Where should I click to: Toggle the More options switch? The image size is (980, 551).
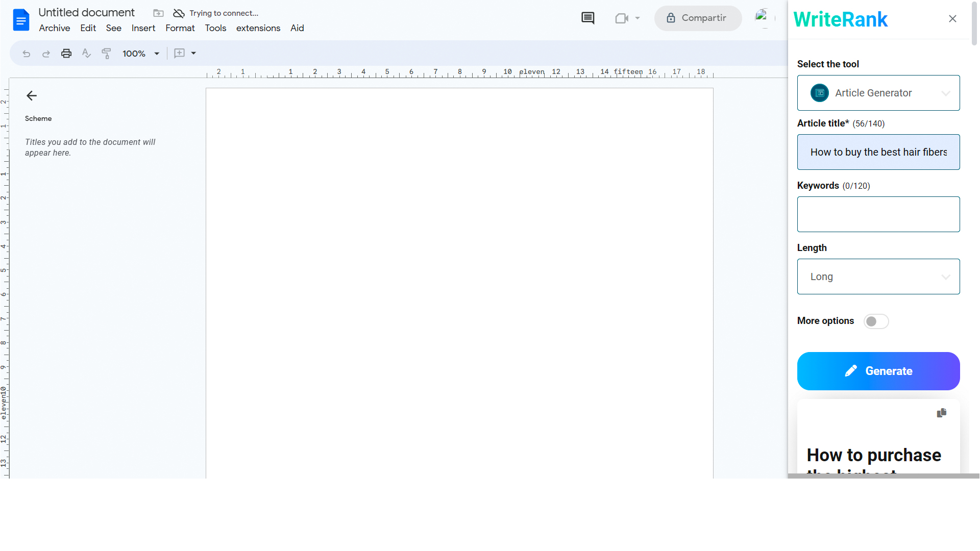876,321
